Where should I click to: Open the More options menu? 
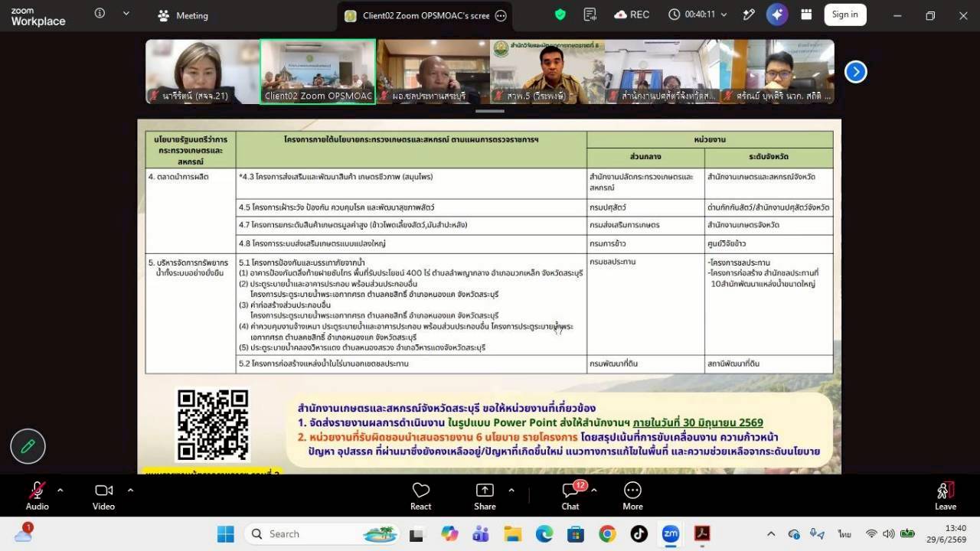pos(632,495)
